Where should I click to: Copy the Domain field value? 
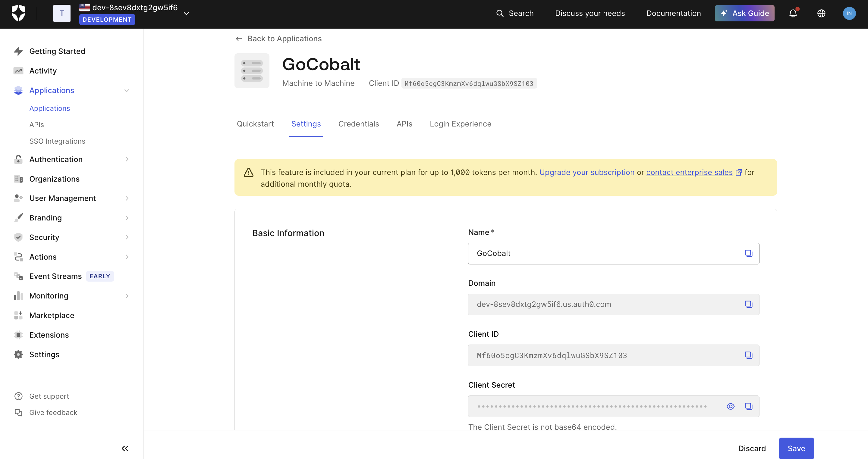748,304
